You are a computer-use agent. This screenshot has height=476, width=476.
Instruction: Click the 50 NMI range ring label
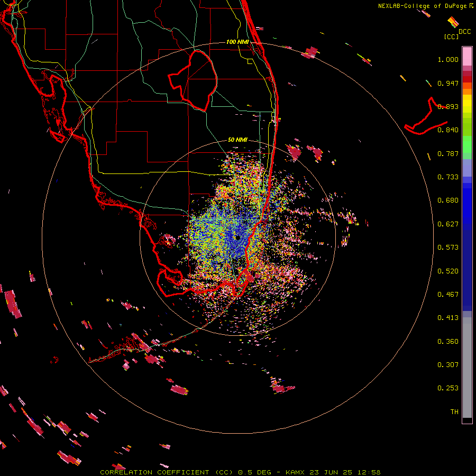coord(237,140)
